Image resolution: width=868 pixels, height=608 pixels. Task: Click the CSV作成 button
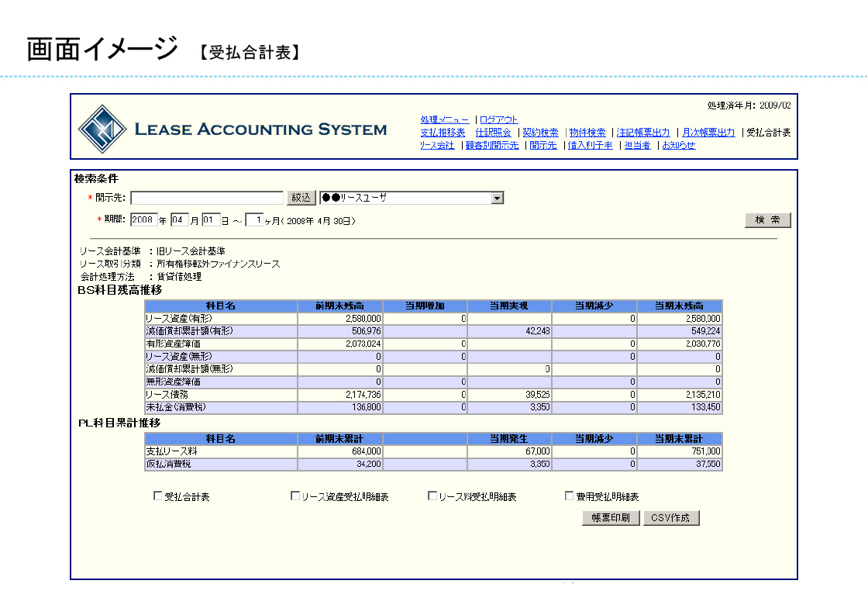[x=671, y=518]
